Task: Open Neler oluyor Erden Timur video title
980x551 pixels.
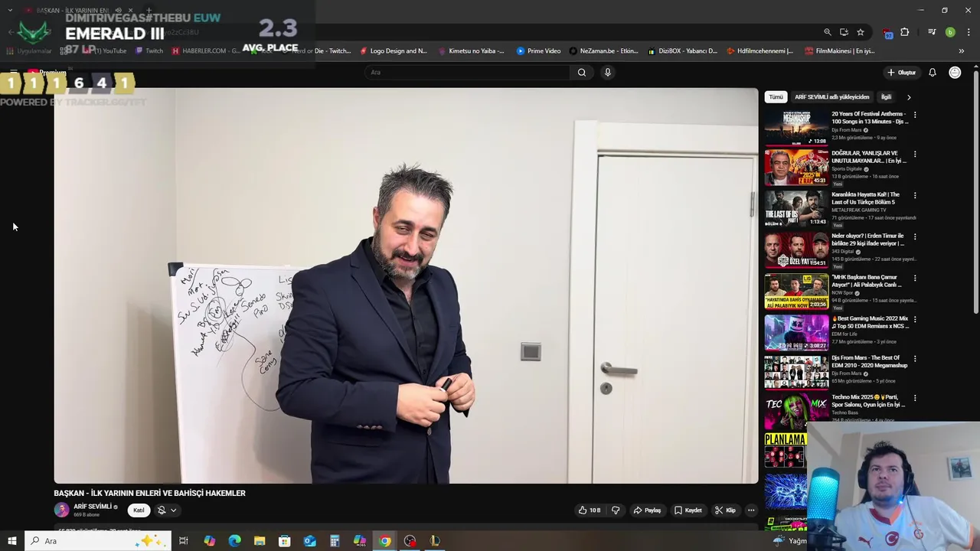Action: (x=868, y=240)
